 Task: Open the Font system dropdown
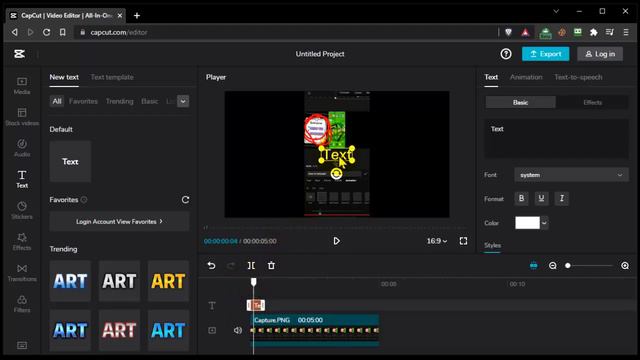571,175
